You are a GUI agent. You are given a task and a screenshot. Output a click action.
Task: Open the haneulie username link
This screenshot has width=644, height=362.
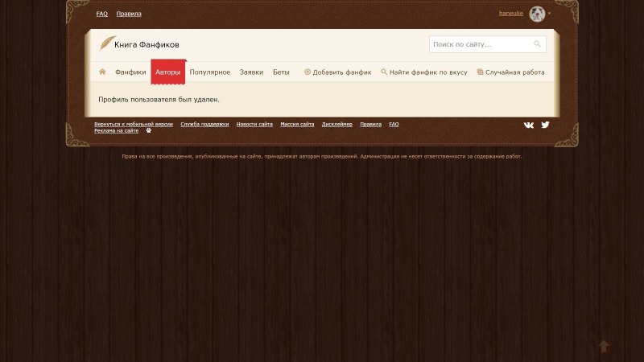pos(511,14)
